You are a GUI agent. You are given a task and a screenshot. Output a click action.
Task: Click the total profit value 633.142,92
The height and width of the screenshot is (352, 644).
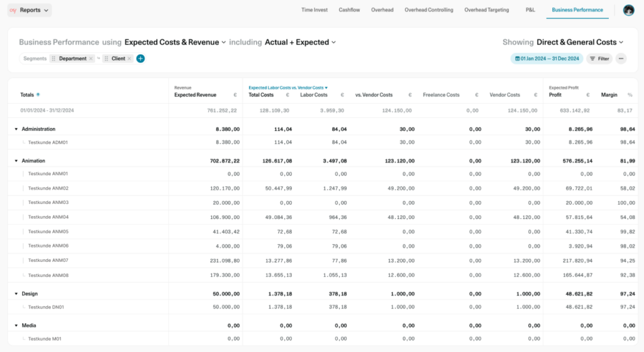point(575,111)
